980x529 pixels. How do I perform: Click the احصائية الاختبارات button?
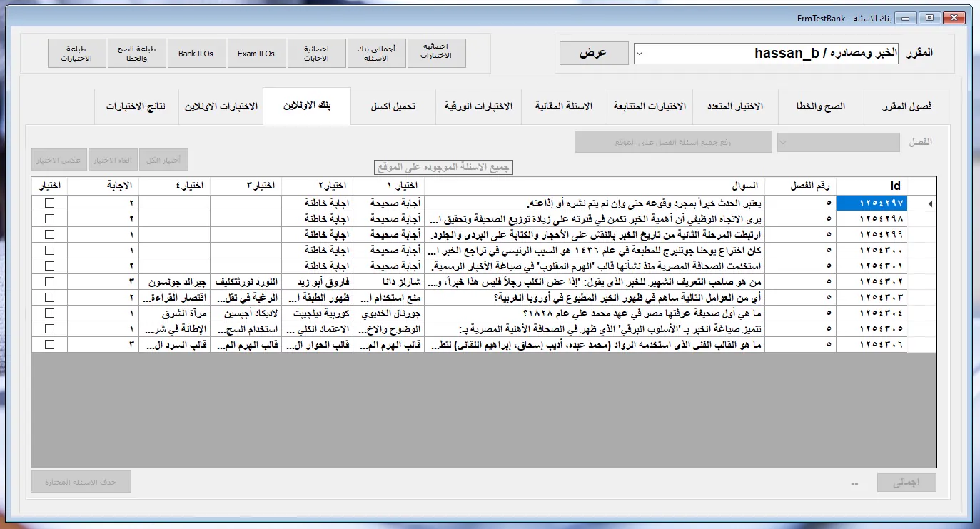tap(436, 54)
